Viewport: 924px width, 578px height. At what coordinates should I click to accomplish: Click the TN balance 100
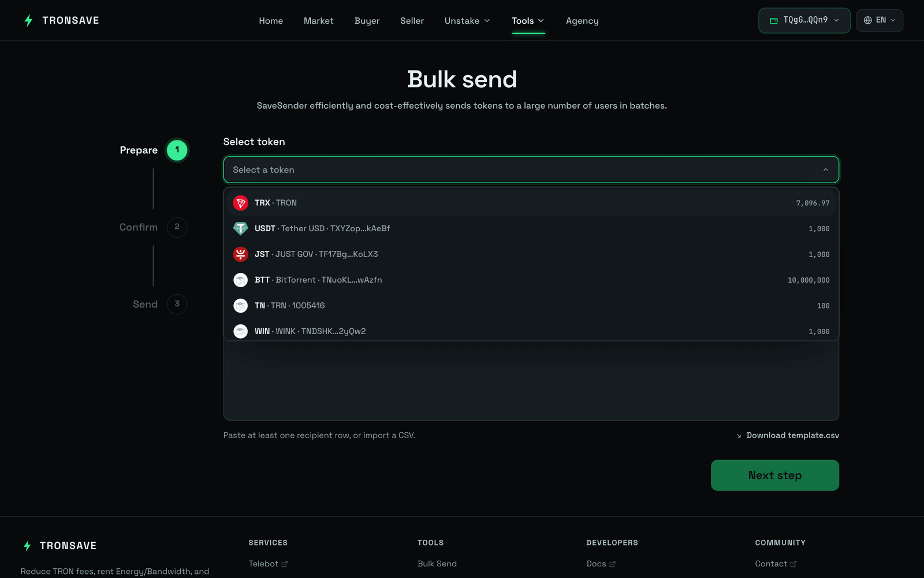coord(823,306)
